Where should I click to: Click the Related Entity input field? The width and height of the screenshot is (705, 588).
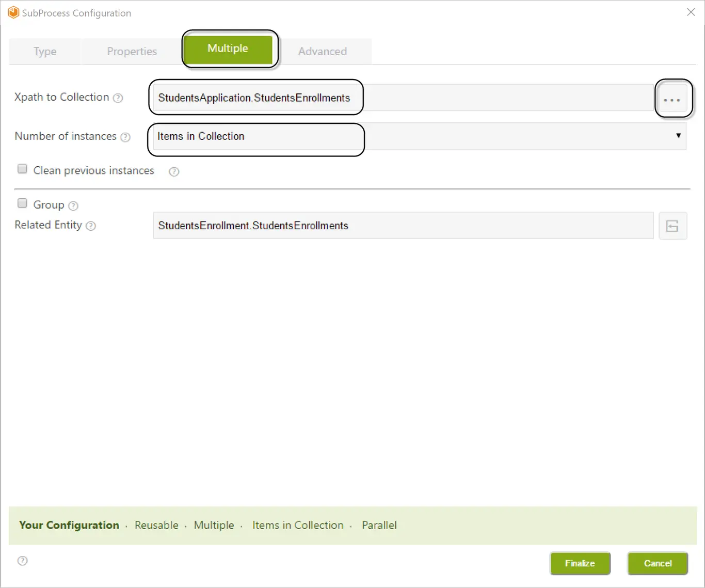tap(404, 226)
